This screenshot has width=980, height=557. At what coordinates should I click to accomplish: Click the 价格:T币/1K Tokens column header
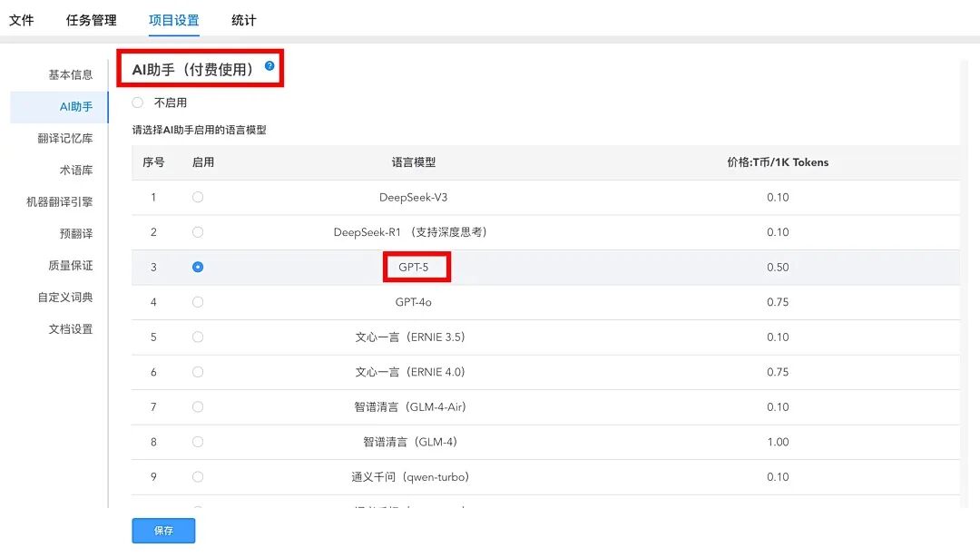(x=778, y=162)
